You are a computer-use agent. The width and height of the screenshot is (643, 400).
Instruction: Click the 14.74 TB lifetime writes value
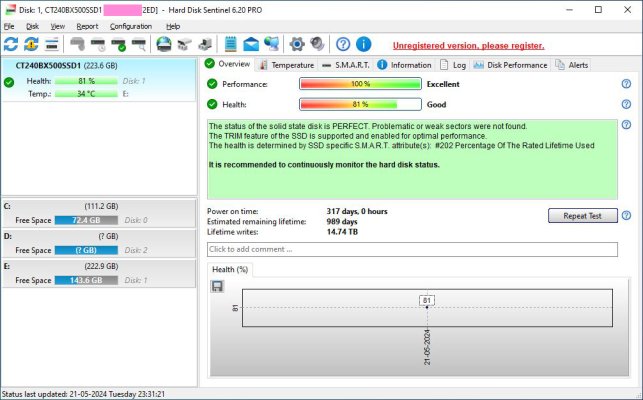tap(342, 232)
